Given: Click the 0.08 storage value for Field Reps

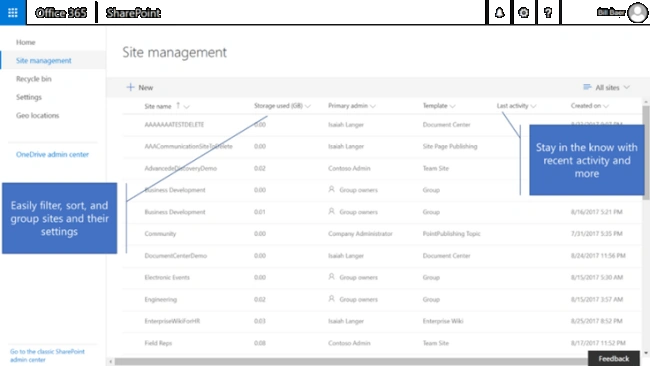Looking at the screenshot, I should pos(260,343).
